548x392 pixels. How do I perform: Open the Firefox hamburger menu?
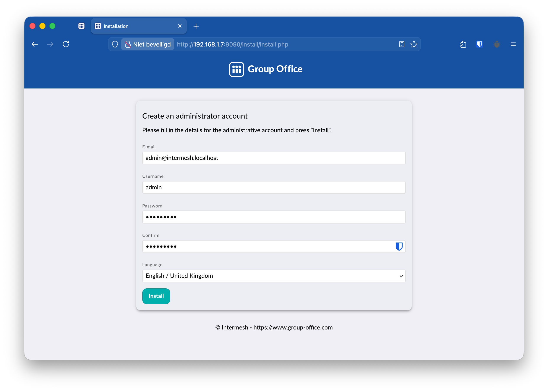[513, 44]
